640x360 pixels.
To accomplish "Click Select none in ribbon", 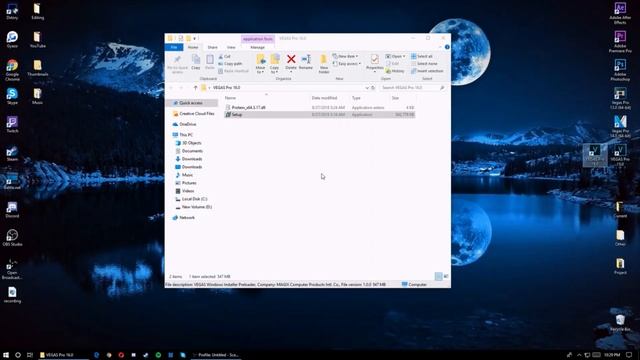I will [x=424, y=64].
